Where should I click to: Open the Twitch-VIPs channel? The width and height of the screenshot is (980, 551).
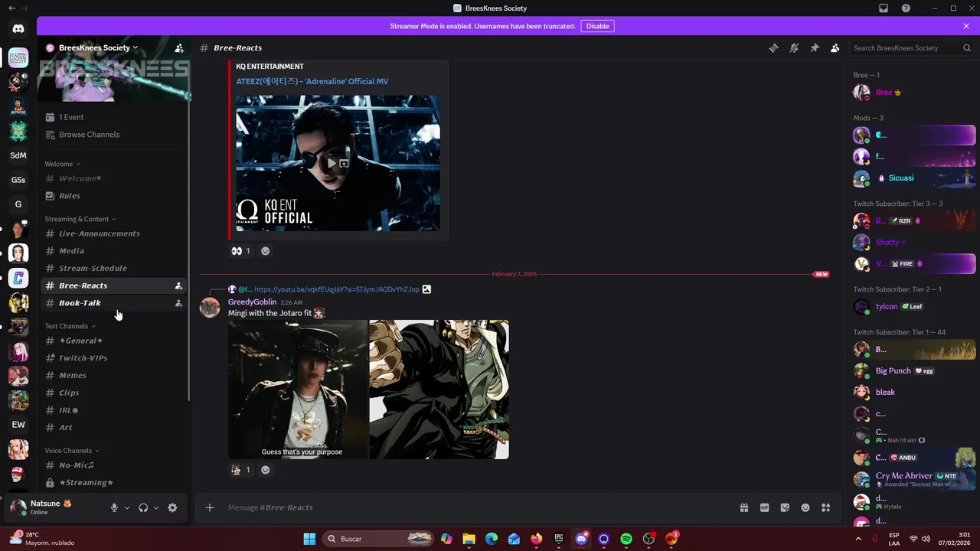[x=113, y=358]
